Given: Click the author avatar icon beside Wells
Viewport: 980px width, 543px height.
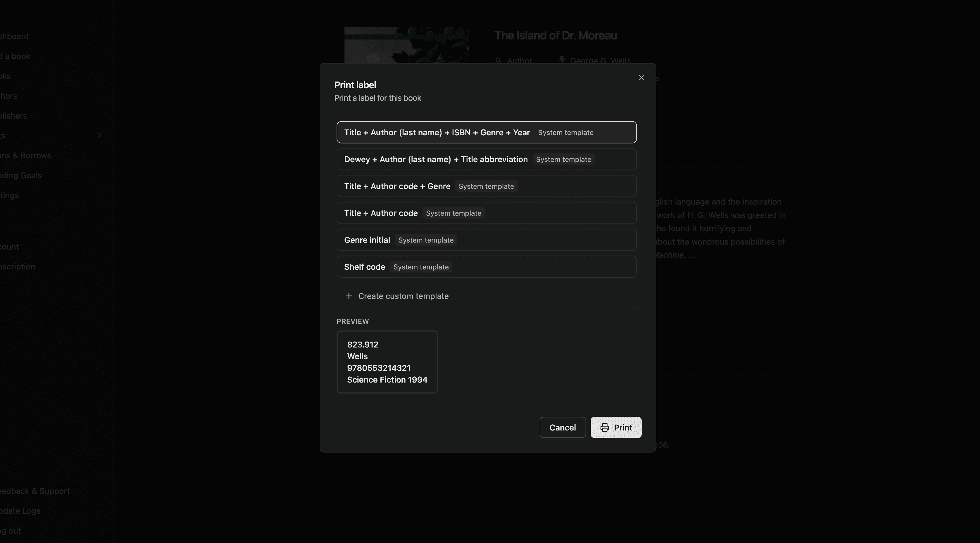Looking at the screenshot, I should tap(562, 60).
